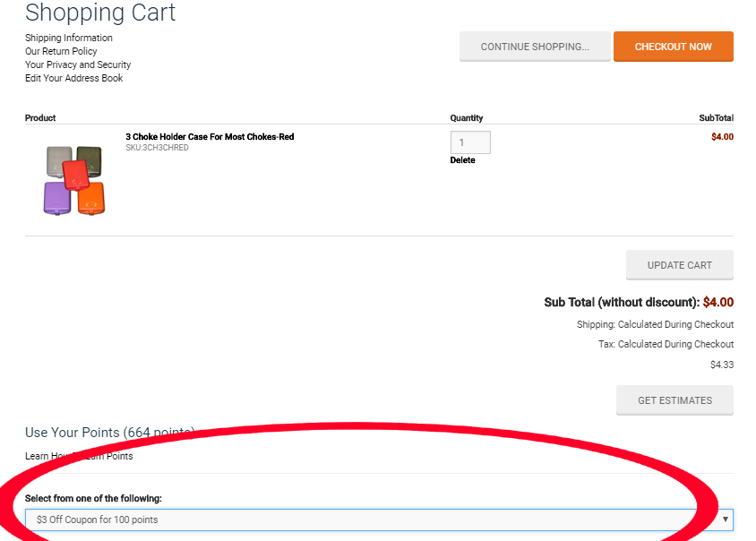Focus the quantity input field

[469, 142]
